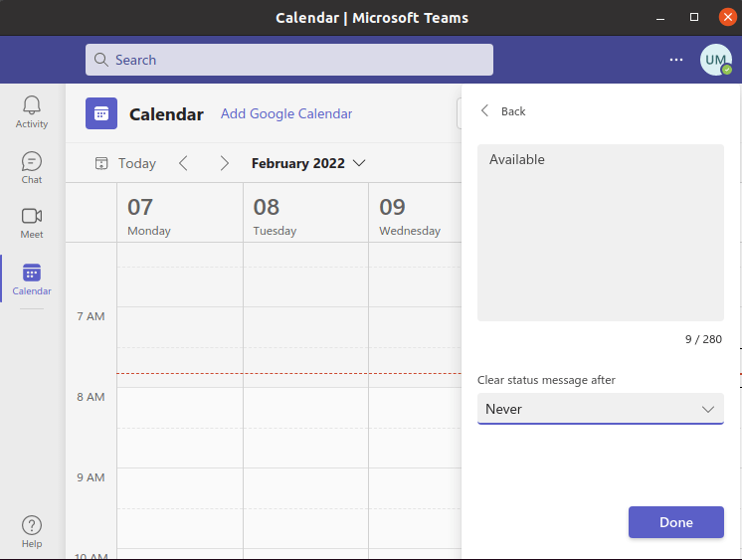Viewport: 742px width, 560px height.
Task: Open the Chat section
Action: click(32, 167)
